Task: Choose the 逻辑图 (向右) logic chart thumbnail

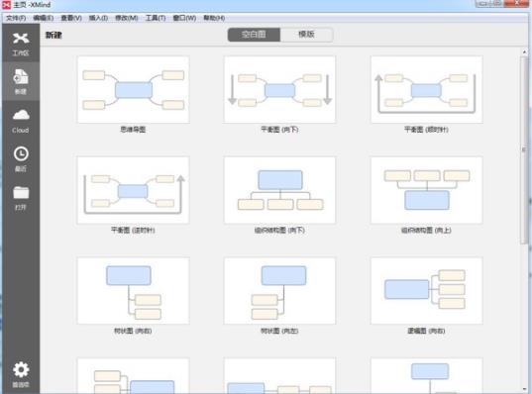Action: pos(426,291)
